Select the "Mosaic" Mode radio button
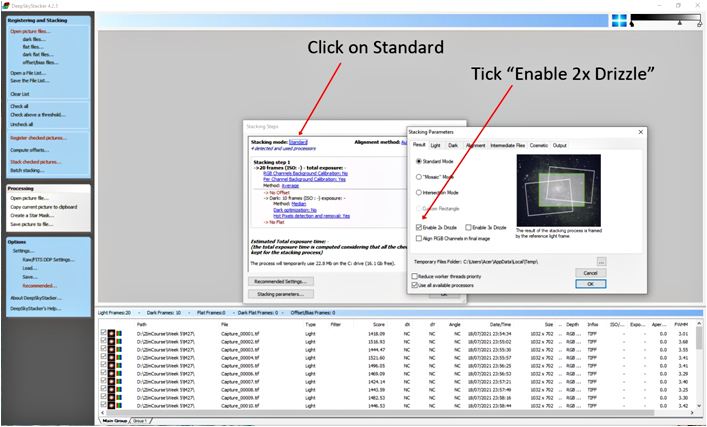The width and height of the screenshot is (707, 427). [419, 177]
